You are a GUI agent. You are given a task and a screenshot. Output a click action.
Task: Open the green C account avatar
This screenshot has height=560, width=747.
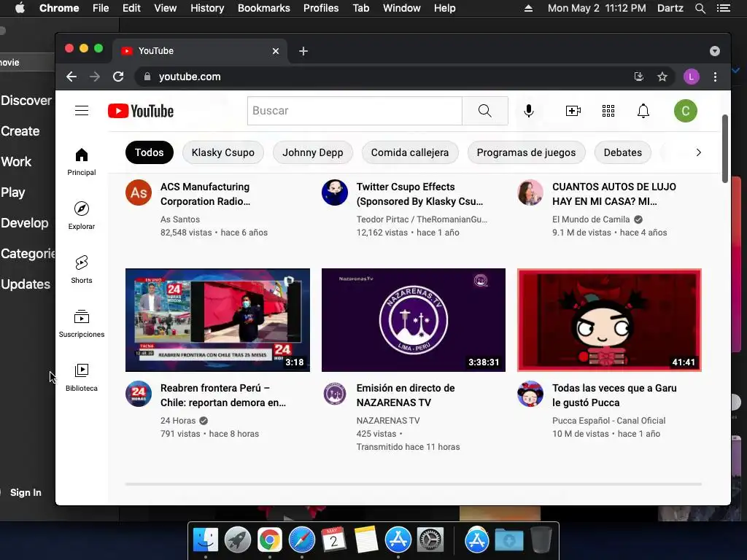[x=686, y=111]
